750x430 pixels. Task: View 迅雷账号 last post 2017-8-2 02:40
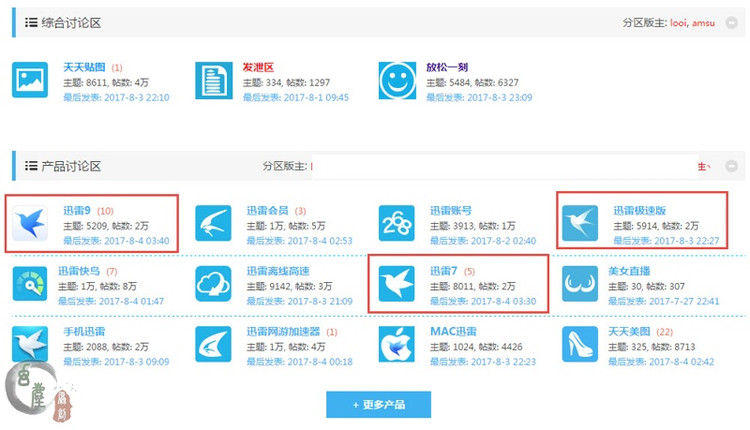pyautogui.click(x=483, y=241)
